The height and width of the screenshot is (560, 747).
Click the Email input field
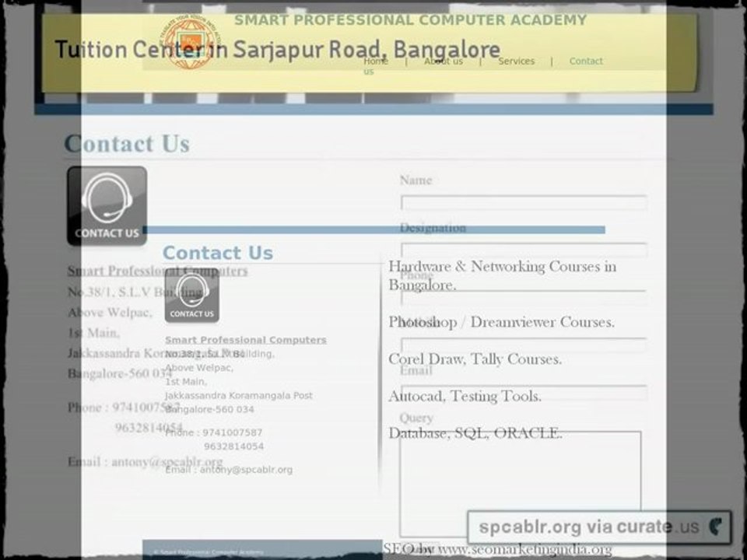click(x=524, y=393)
